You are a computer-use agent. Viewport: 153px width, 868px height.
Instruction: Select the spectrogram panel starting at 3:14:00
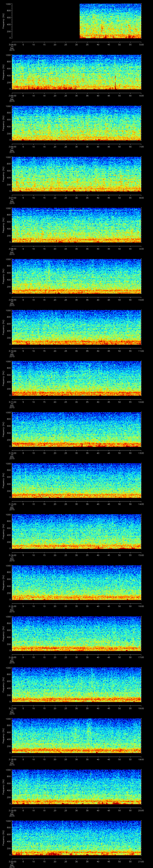(x=77, y=531)
